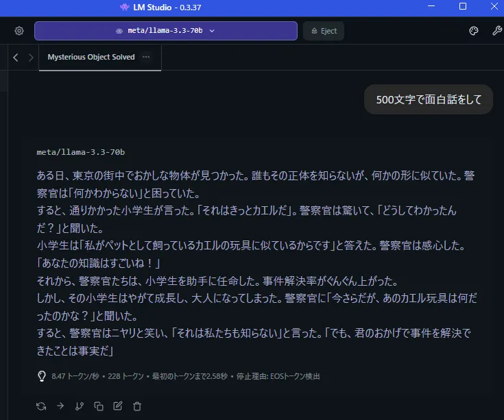Image resolution: width=504 pixels, height=420 pixels.
Task: Maximize the LM Studio window
Action: tap(463, 7)
